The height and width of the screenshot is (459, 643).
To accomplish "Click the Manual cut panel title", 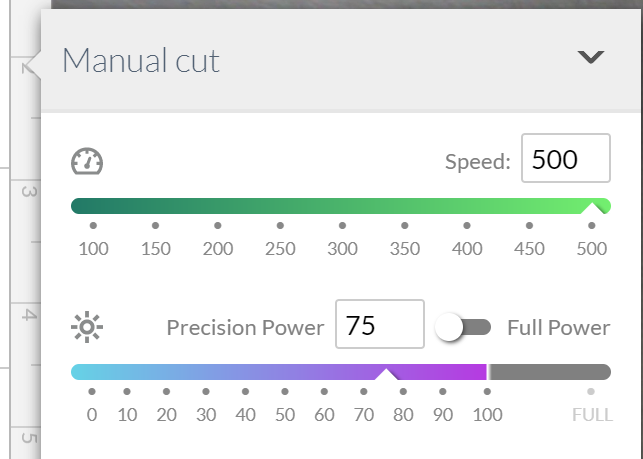I will coord(141,61).
